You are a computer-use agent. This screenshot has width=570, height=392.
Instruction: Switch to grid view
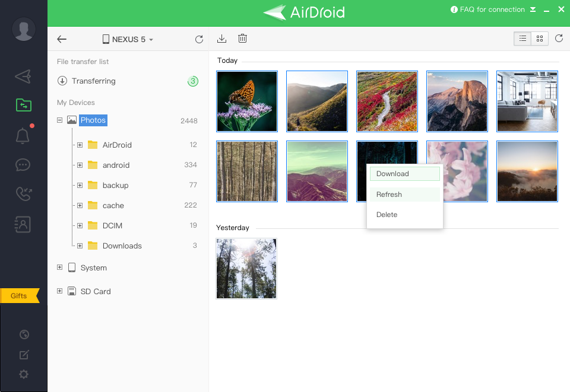[540, 39]
